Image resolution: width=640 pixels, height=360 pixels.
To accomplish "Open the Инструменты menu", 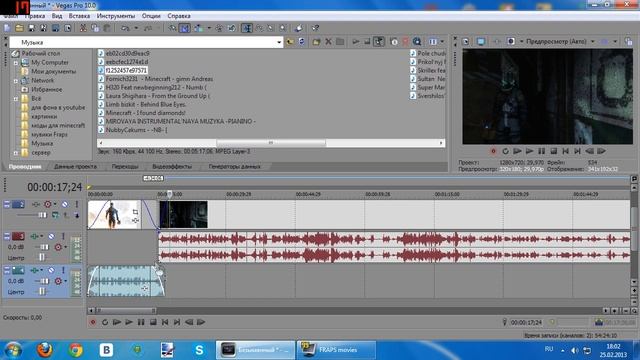I will tap(116, 16).
